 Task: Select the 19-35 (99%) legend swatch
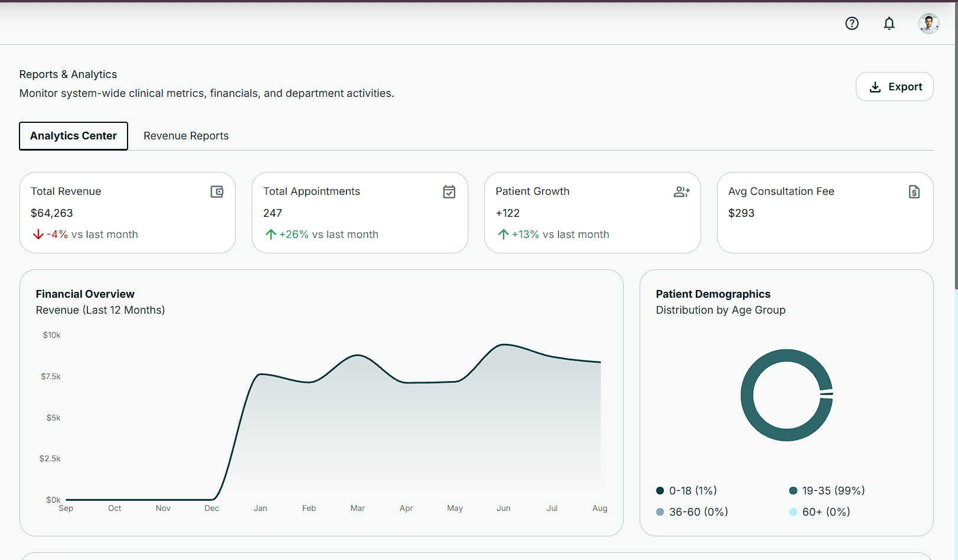pyautogui.click(x=793, y=491)
